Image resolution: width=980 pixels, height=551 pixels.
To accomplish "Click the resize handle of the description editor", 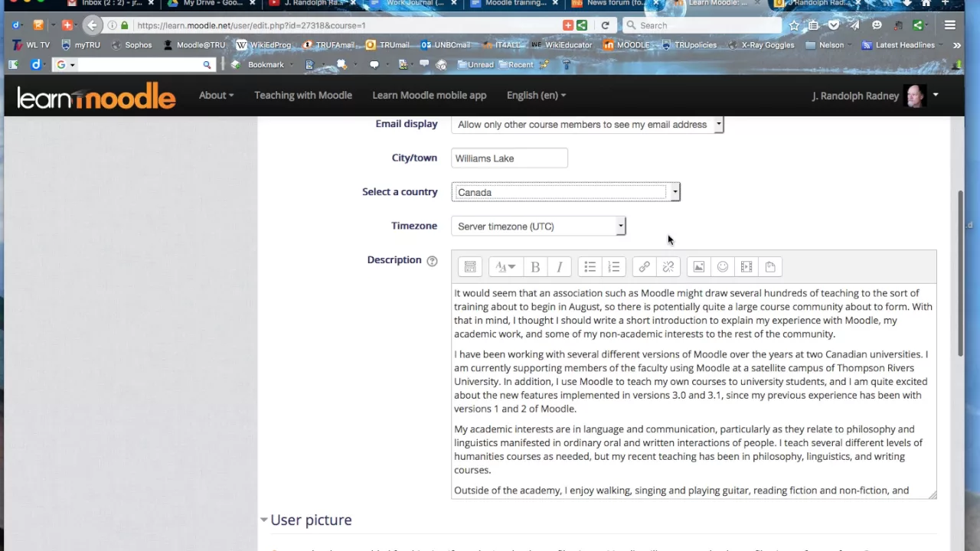I will click(932, 494).
